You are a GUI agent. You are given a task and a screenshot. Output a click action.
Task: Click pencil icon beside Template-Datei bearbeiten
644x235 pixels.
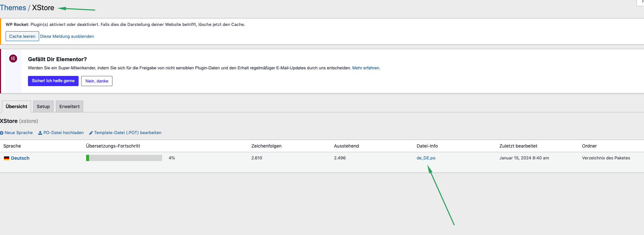[x=91, y=133]
